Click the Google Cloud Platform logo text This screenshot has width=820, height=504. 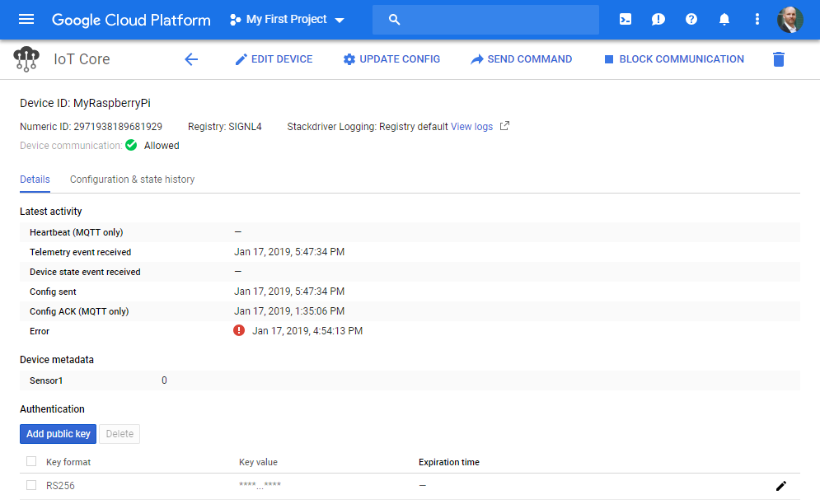pos(131,20)
